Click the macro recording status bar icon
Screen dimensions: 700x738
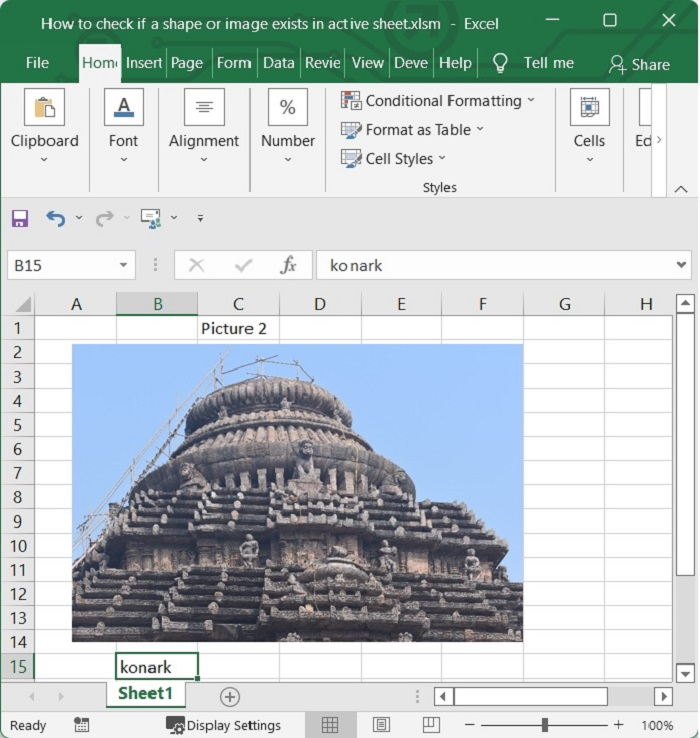click(x=81, y=725)
